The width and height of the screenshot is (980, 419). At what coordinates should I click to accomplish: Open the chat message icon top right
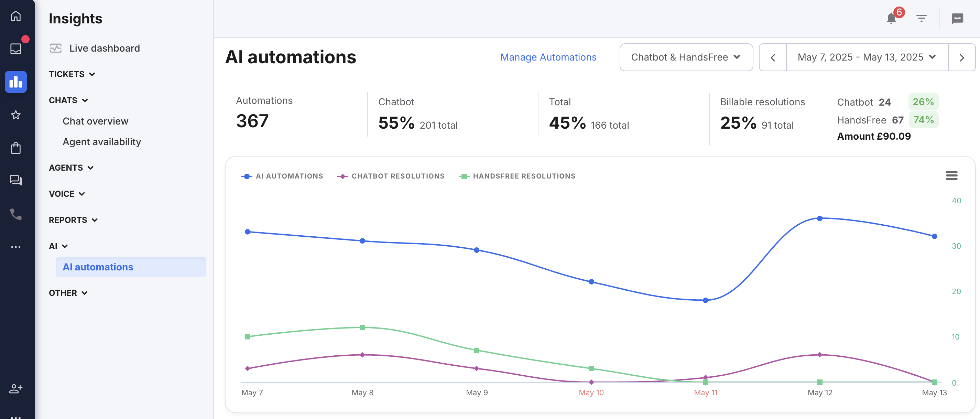[957, 18]
